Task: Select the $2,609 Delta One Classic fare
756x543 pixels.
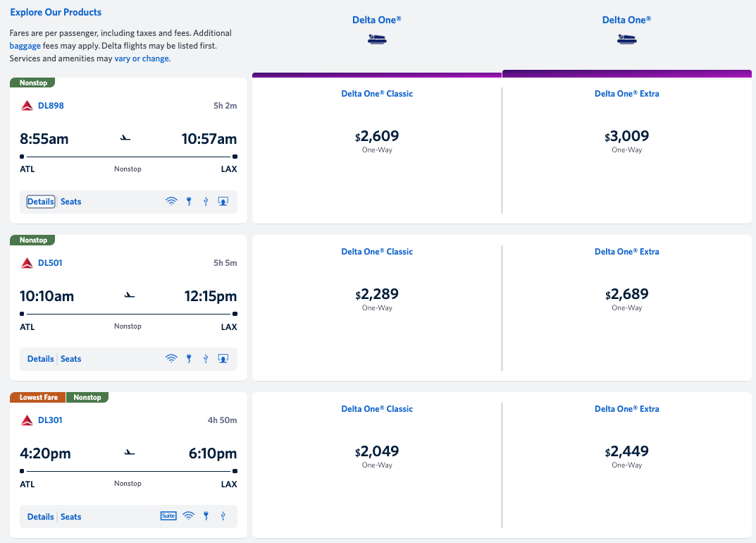Action: tap(377, 137)
